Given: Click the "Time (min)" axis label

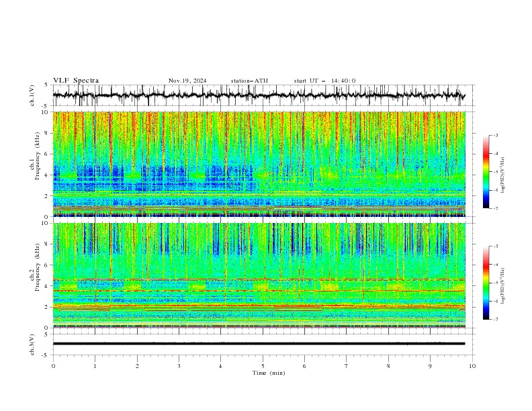Looking at the screenshot, I should tap(269, 373).
